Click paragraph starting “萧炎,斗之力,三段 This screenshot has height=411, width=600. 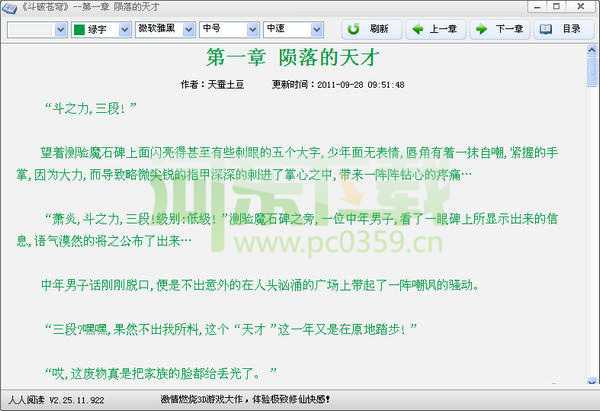[x=287, y=230]
